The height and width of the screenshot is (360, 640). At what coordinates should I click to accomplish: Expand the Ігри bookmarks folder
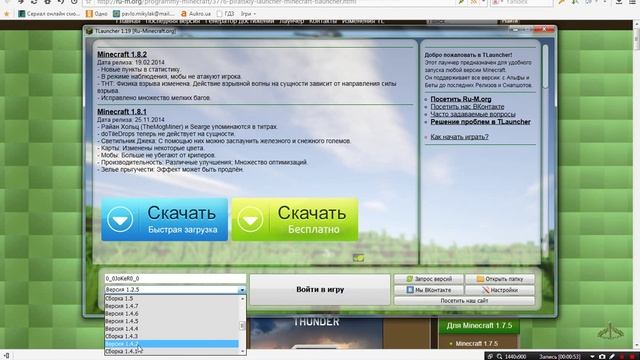pyautogui.click(x=248, y=13)
